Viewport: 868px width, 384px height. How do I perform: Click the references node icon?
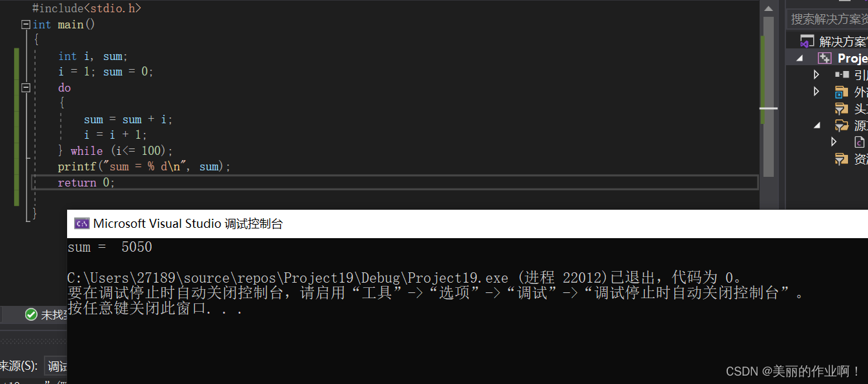tap(842, 75)
